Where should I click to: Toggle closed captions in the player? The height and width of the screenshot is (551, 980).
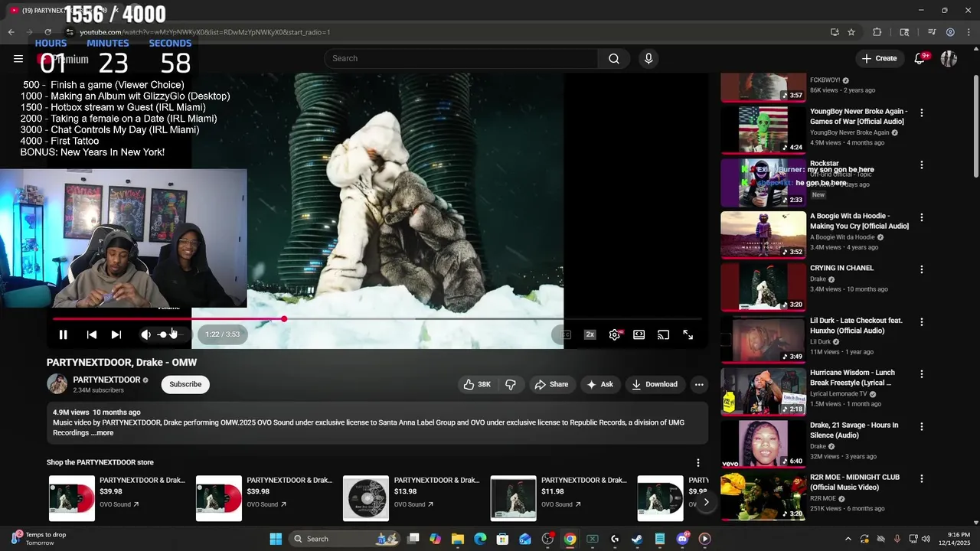point(565,334)
